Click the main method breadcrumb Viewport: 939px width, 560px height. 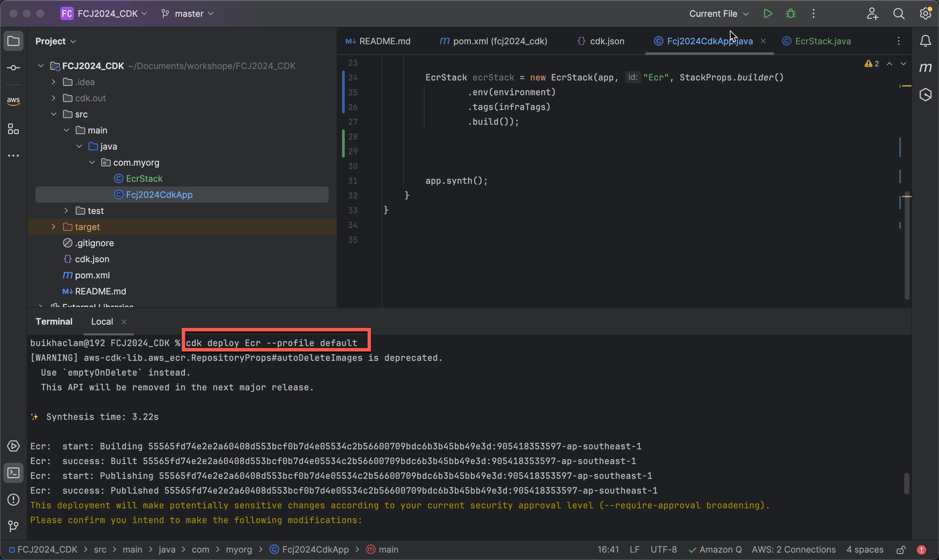pyautogui.click(x=382, y=549)
